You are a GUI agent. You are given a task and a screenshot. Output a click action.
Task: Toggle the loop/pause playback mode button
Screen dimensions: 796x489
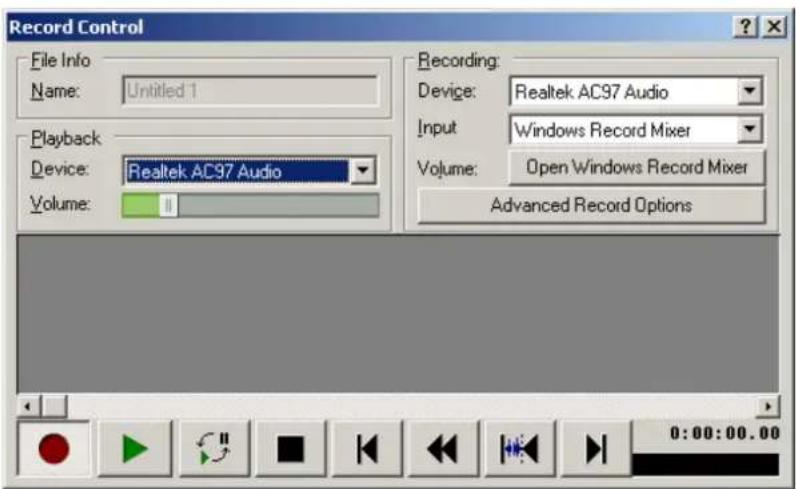pos(214,449)
